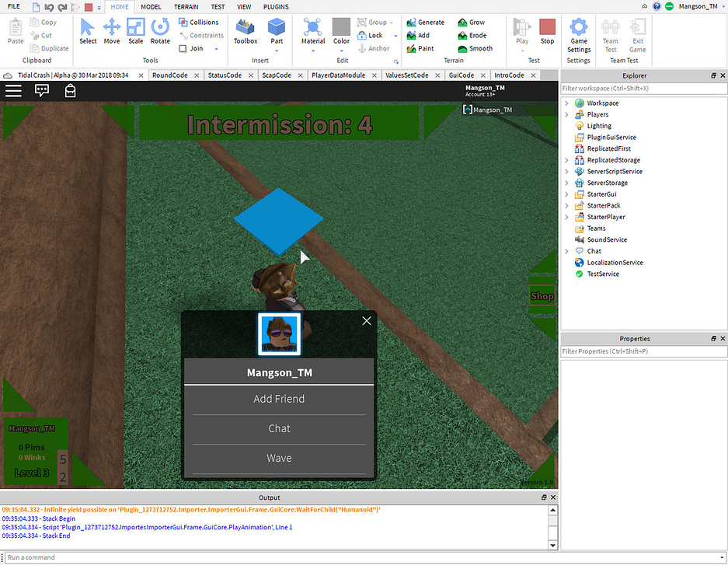728x583 pixels.
Task: Click Wave in player popup
Action: click(x=279, y=459)
